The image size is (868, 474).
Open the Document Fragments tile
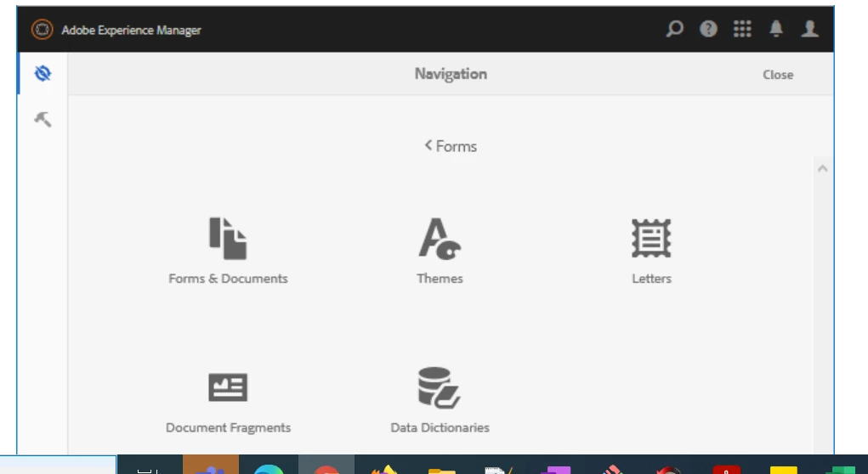coord(228,403)
